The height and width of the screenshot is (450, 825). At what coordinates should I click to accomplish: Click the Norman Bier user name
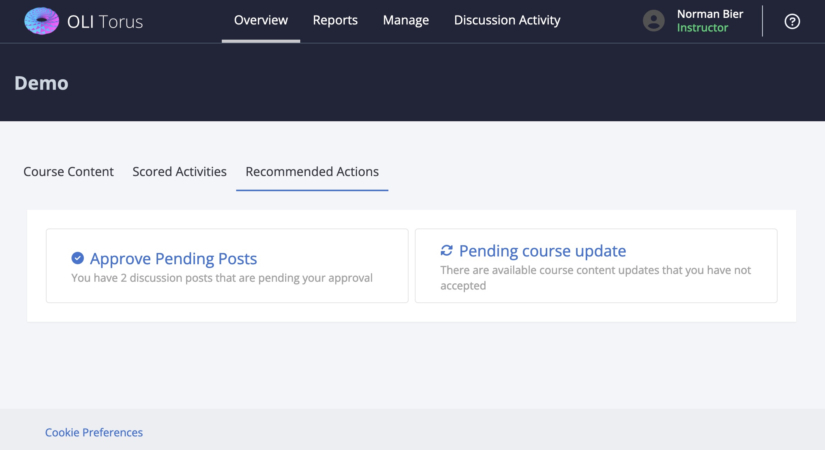click(710, 14)
